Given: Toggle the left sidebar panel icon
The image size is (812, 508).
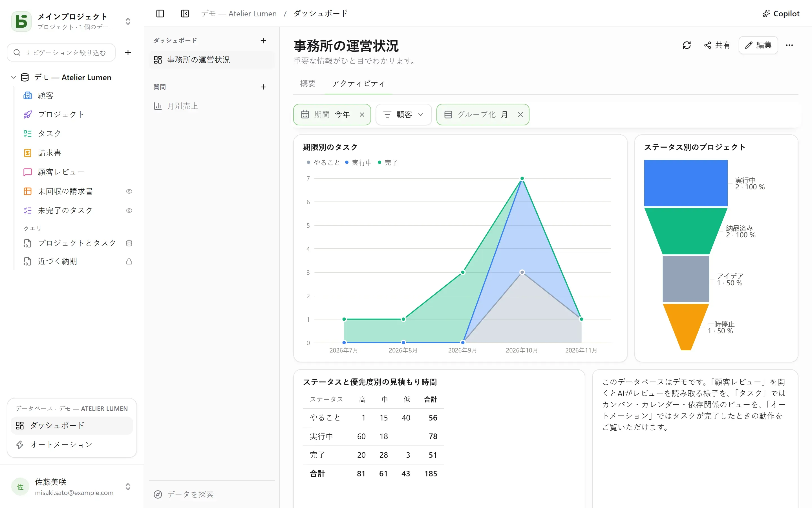Looking at the screenshot, I should [160, 14].
